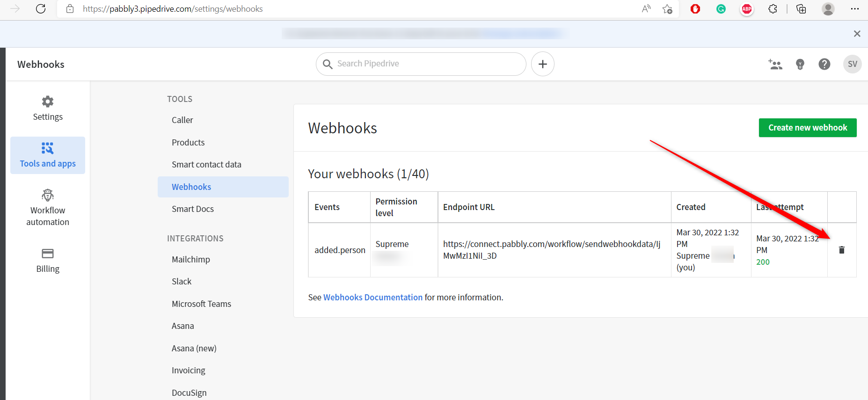Click the browser forward arrow

[x=15, y=9]
